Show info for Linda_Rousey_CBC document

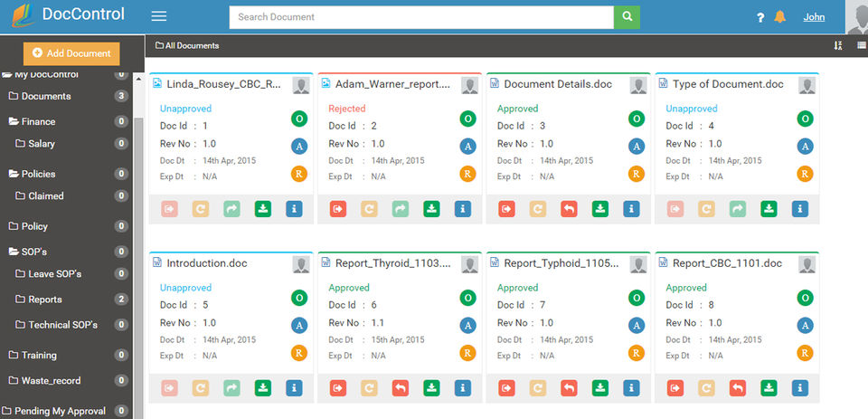pos(294,209)
